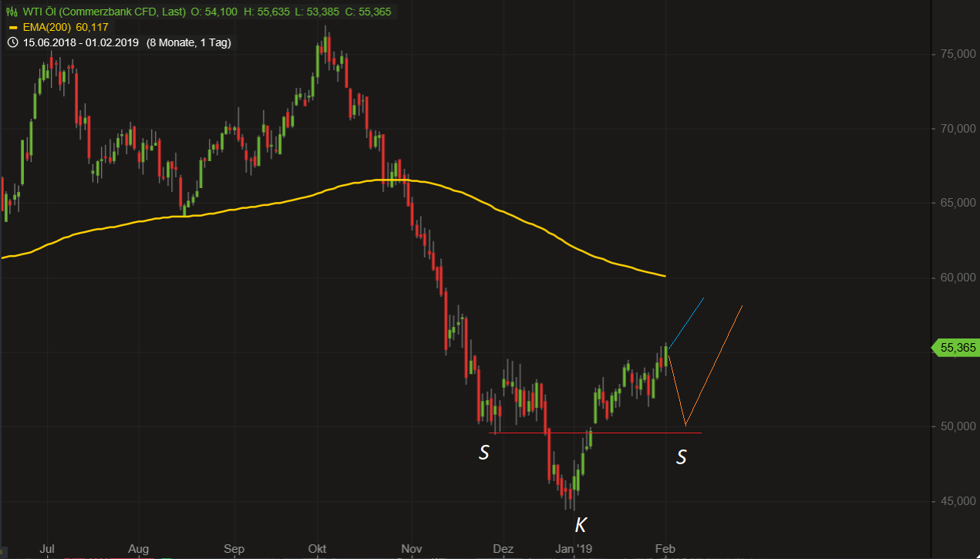Select the left 'S' shoulder annotation
This screenshot has width=980, height=559.
click(x=483, y=453)
